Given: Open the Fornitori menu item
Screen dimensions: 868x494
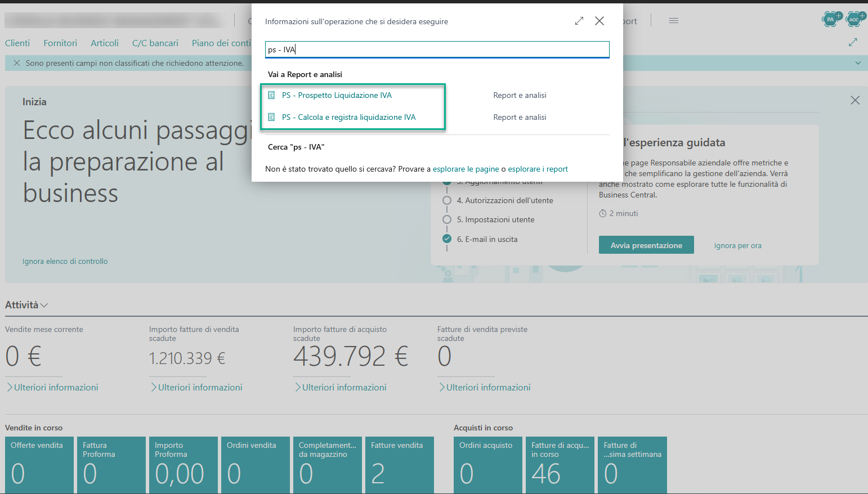Looking at the screenshot, I should coord(60,43).
